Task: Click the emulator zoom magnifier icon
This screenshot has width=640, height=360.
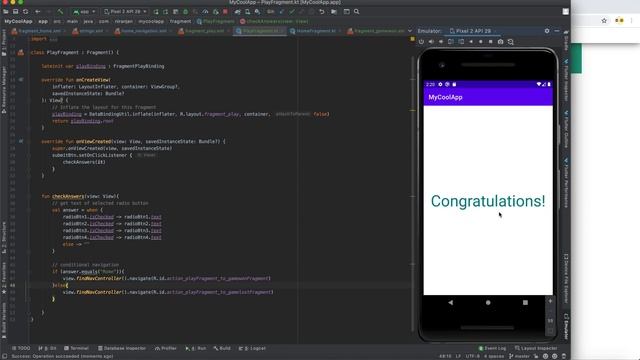Action: (x=510, y=42)
